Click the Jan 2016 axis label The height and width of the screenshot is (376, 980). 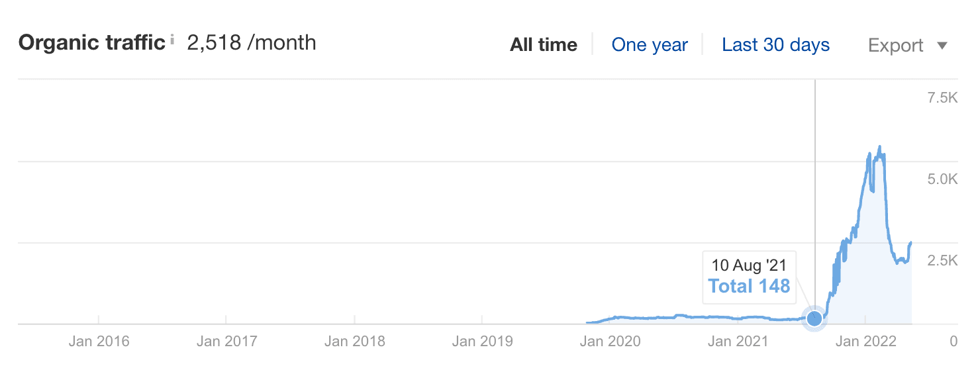point(98,342)
